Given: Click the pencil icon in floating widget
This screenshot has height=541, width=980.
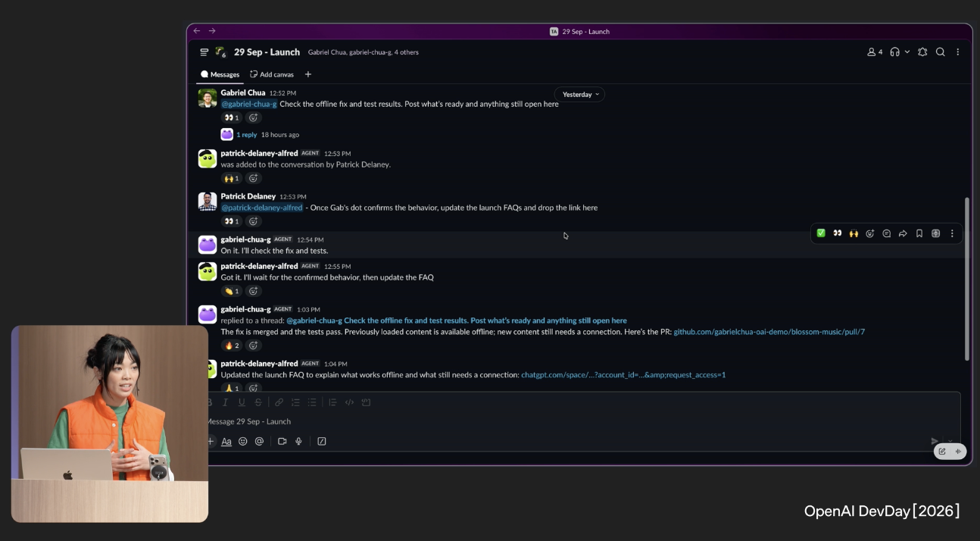Looking at the screenshot, I should pos(942,452).
